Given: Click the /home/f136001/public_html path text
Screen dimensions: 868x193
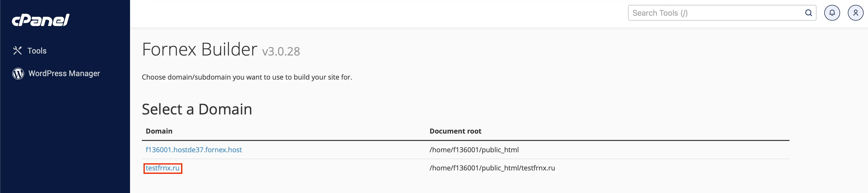Looking at the screenshot, I should 474,150.
